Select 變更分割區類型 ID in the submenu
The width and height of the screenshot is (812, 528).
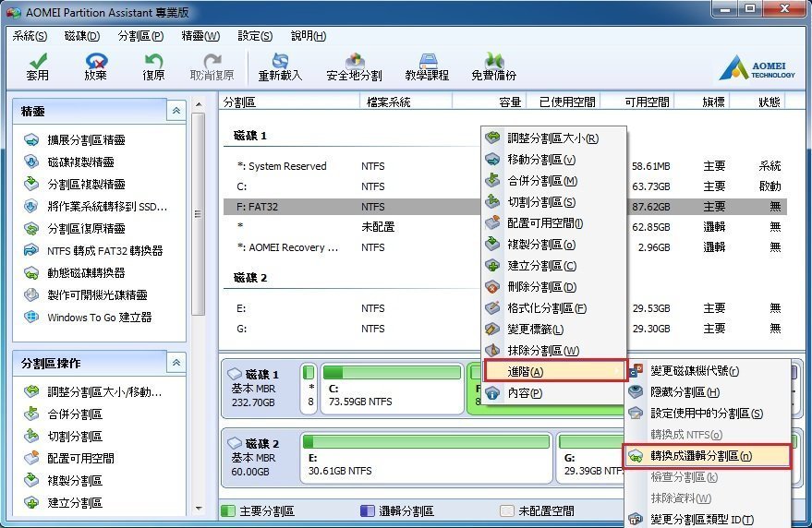pos(708,519)
